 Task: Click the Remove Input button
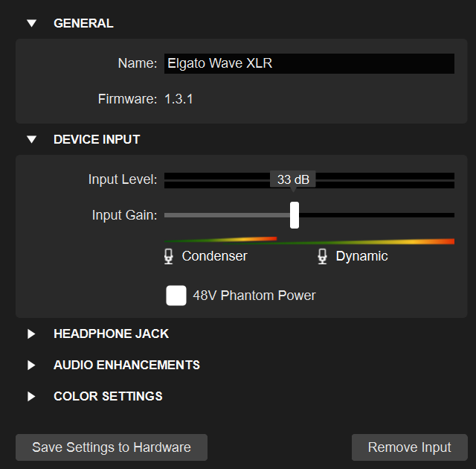click(410, 447)
